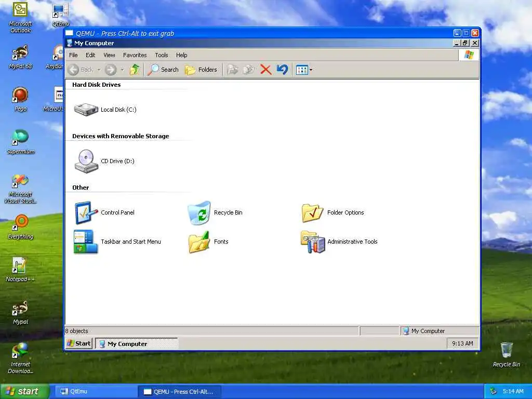The width and height of the screenshot is (532, 399).
Task: Click the Forward navigation arrow
Action: point(110,70)
